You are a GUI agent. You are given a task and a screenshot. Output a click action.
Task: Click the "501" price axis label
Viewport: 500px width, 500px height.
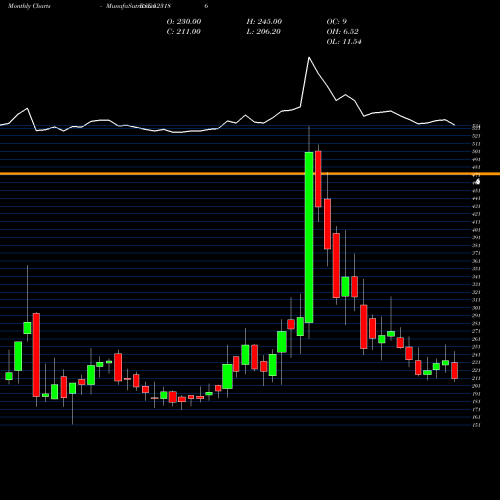coord(476,152)
